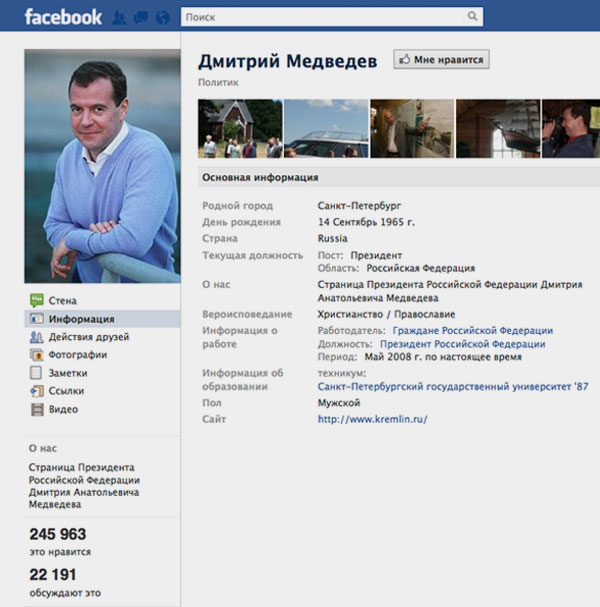Click country value Russia

pos(333,238)
